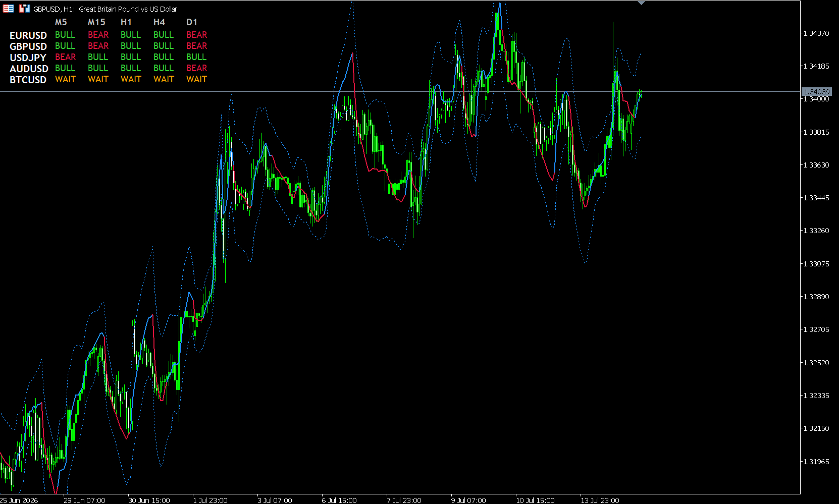
Task: Select the current price label 1.34039
Action: click(816, 92)
